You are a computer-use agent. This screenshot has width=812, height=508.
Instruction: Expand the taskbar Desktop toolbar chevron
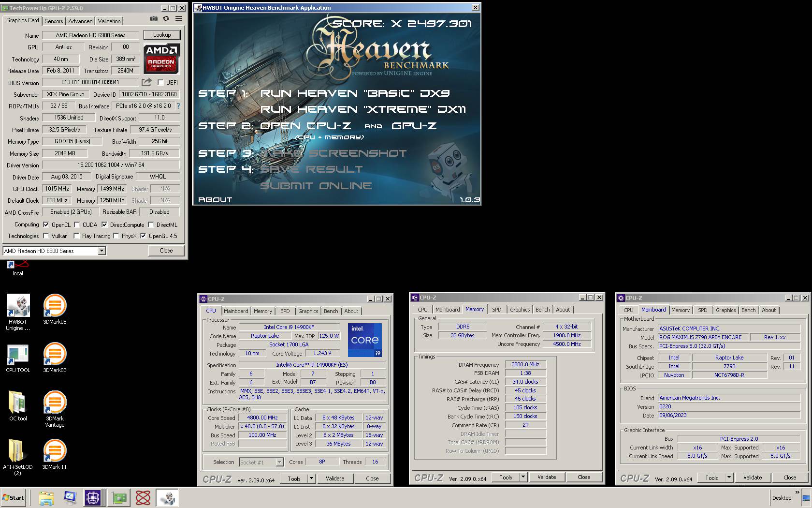797,493
